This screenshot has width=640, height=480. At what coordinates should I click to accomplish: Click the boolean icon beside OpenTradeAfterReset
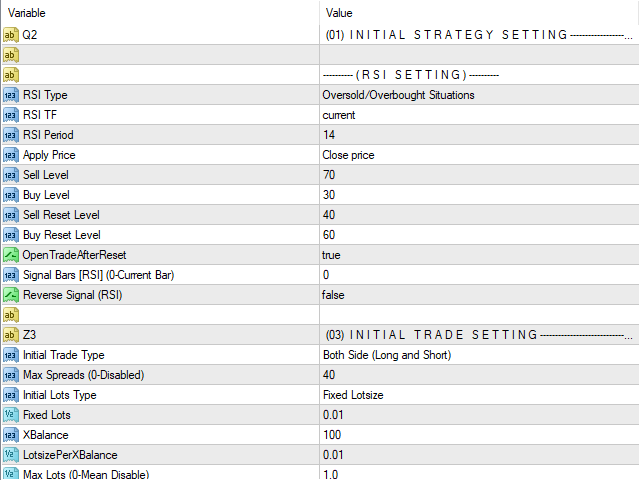(x=11, y=255)
